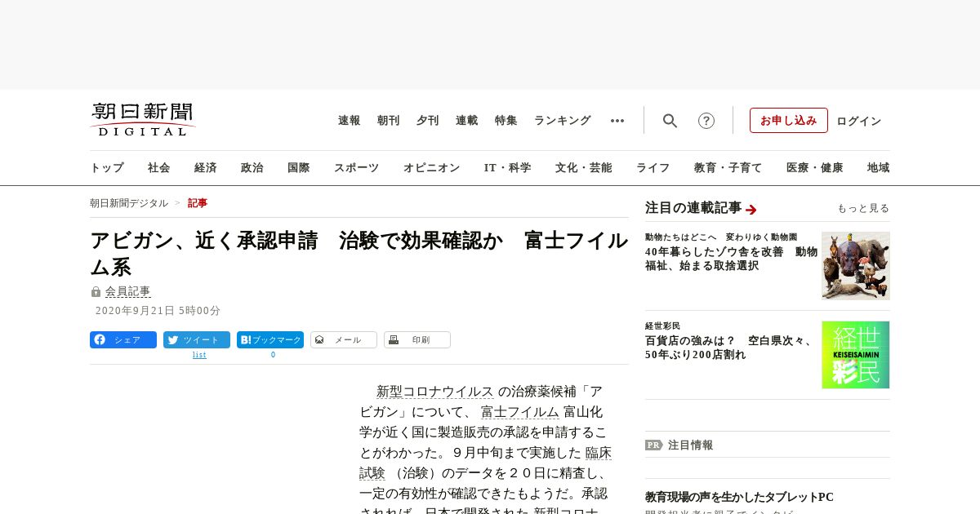This screenshot has height=514, width=980.
Task: Expand the three-dots more menu
Action: tap(617, 121)
